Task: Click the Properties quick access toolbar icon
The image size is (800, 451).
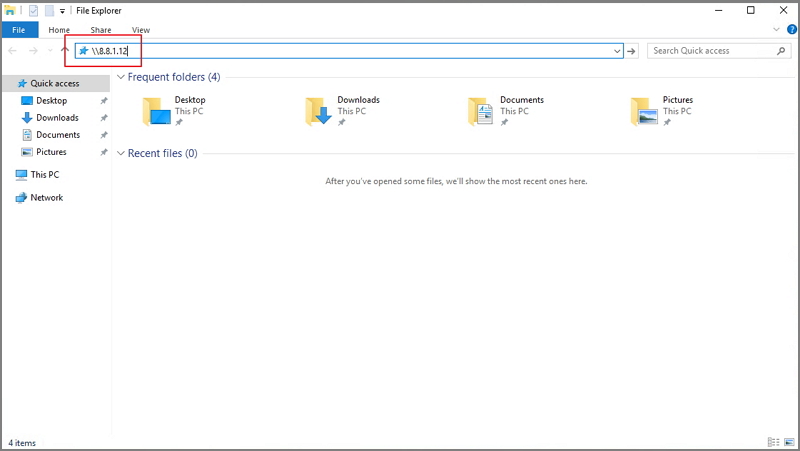Action: (33, 10)
